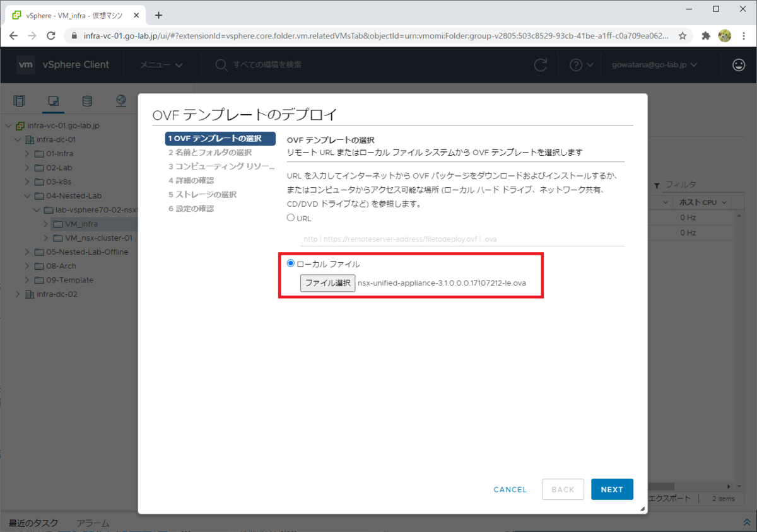Collapse the infra-dc-01 datacenter node
This screenshot has width=757, height=532.
[18, 139]
